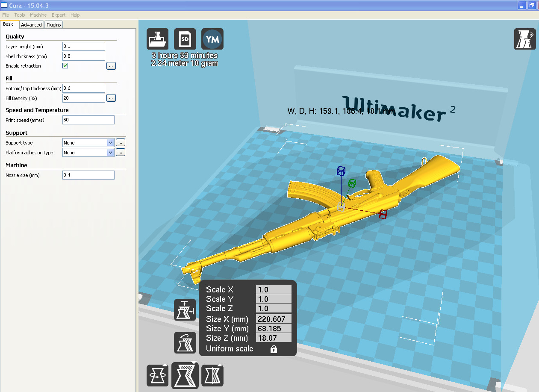Screen dimensions: 539x392
Task: Click the blue Z axis handle cube
Action: click(341, 171)
